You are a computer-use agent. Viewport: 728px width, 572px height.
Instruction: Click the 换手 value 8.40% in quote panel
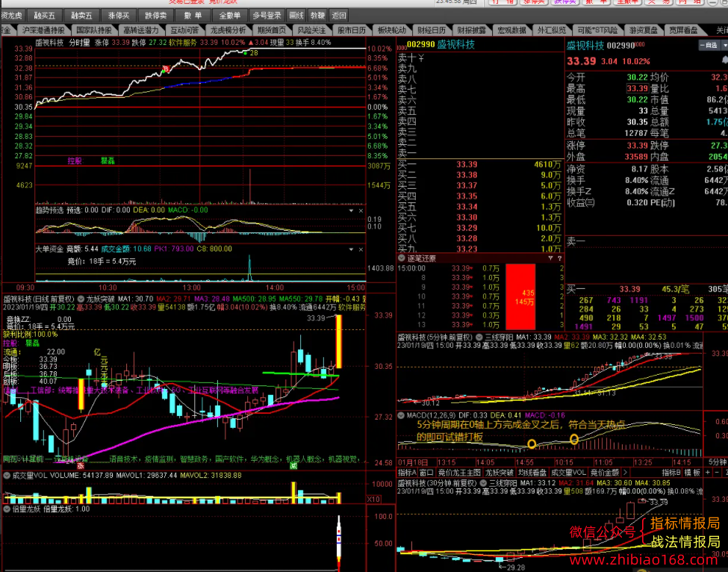point(636,180)
